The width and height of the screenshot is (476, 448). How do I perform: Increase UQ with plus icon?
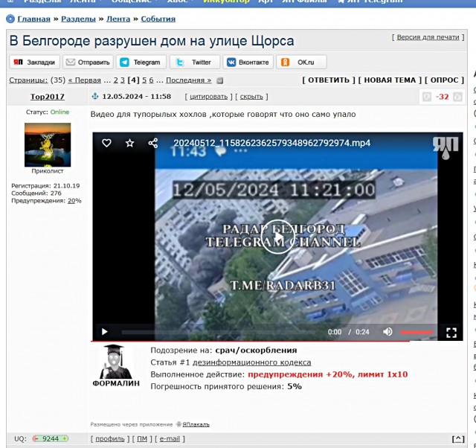click(x=65, y=438)
